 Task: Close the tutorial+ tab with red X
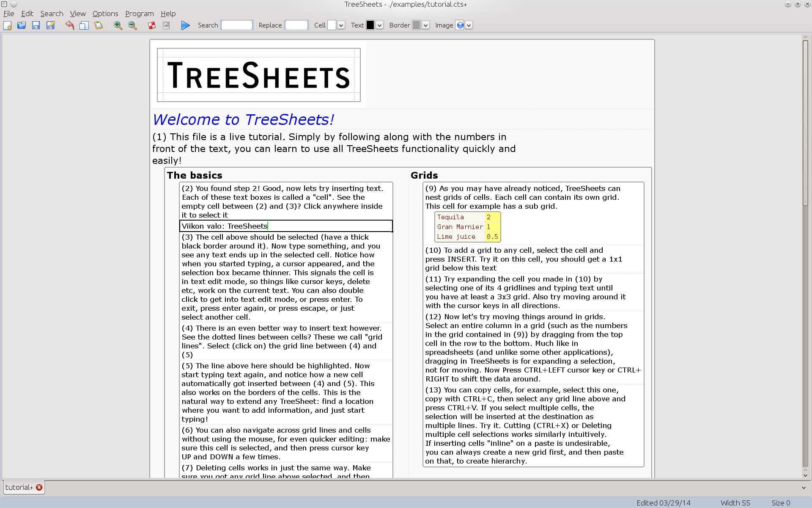39,487
